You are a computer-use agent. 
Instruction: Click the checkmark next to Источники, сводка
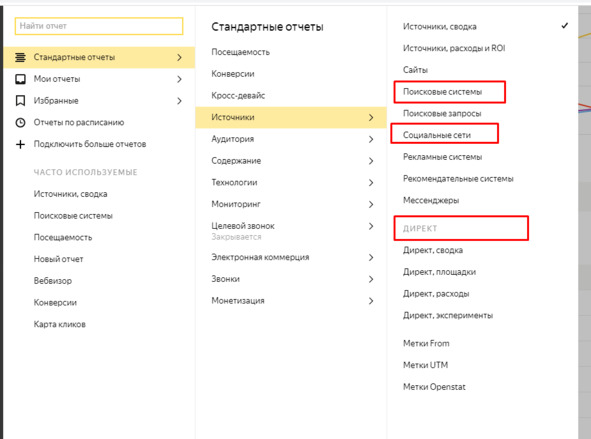tap(565, 26)
